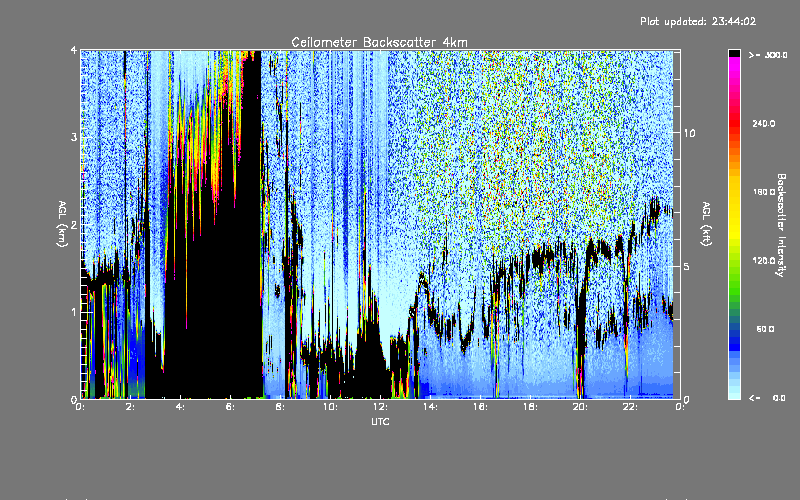The height and width of the screenshot is (500, 800).
Task: Click the '10:' hour label on time axis
Action: pyautogui.click(x=330, y=407)
